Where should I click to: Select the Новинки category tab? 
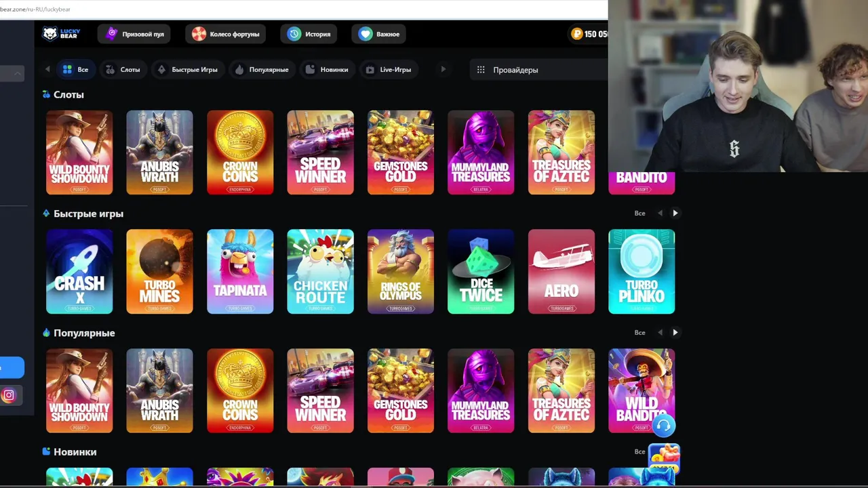pyautogui.click(x=327, y=70)
